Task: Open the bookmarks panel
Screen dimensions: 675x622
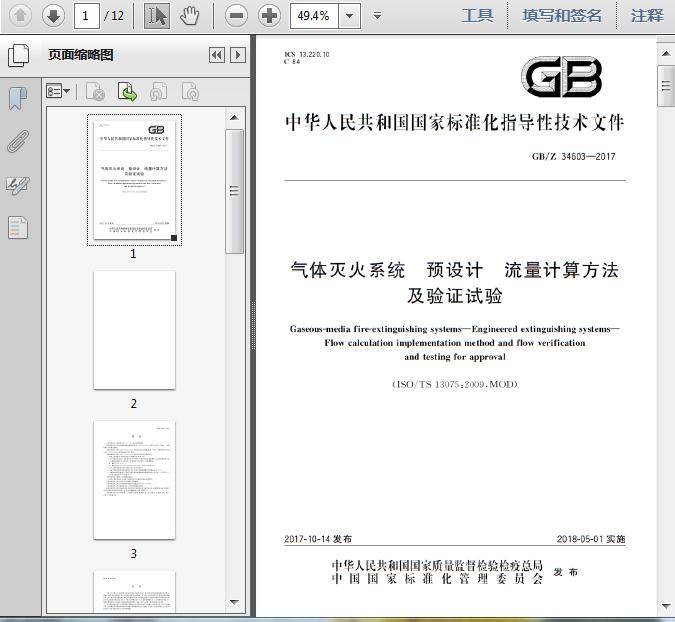Action: point(18,98)
